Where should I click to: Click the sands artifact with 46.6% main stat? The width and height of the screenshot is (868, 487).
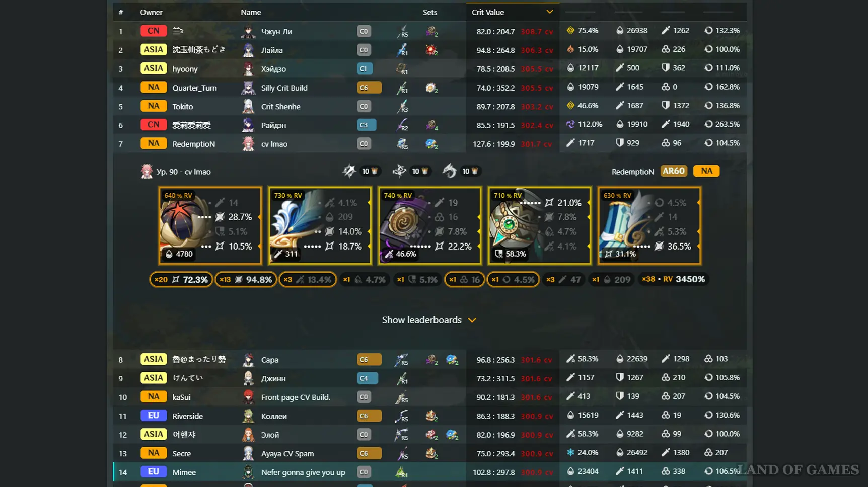click(429, 226)
